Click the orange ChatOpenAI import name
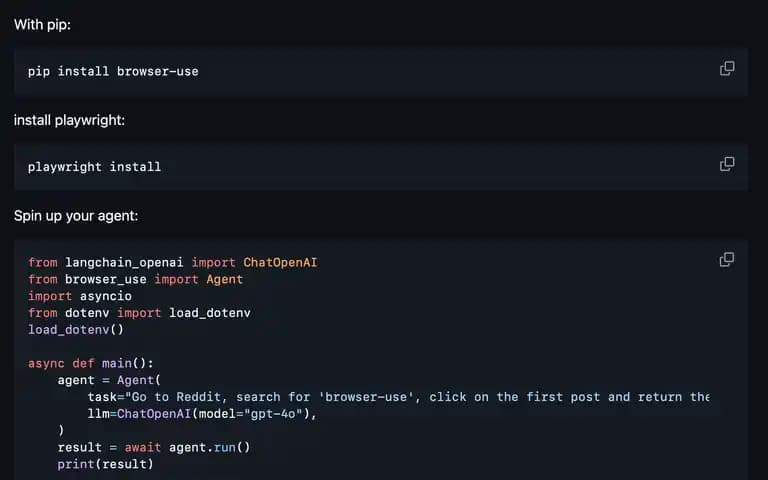The image size is (768, 480). coord(280,263)
